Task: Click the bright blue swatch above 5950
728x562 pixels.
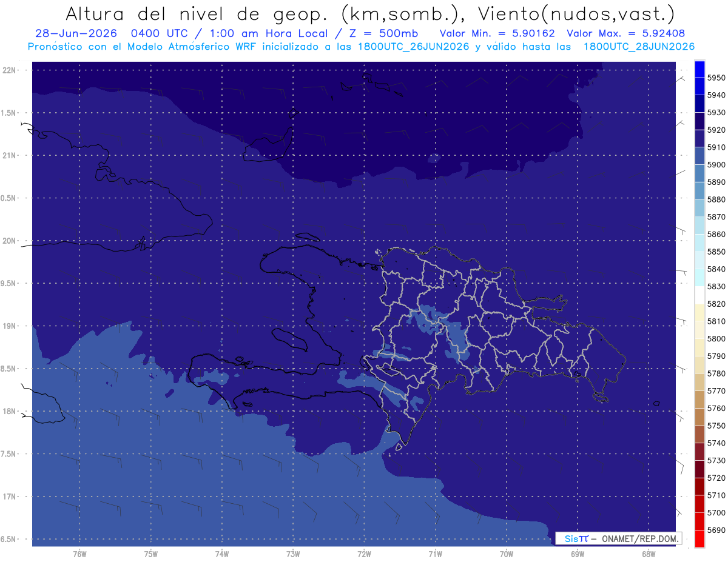Action: click(x=699, y=69)
